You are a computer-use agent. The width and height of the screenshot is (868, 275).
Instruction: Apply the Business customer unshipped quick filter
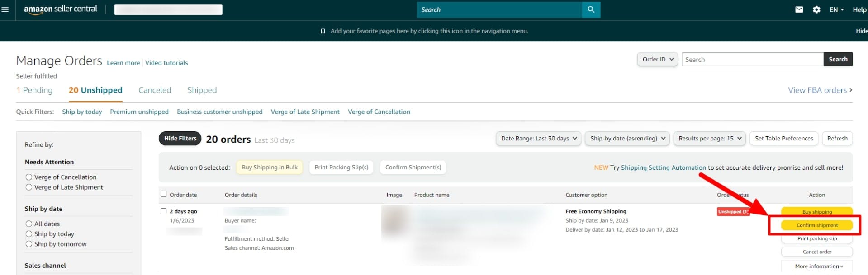point(220,112)
